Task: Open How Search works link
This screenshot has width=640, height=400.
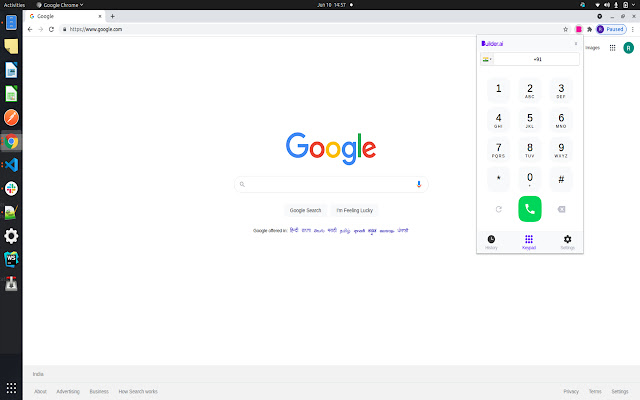Action: point(138,391)
